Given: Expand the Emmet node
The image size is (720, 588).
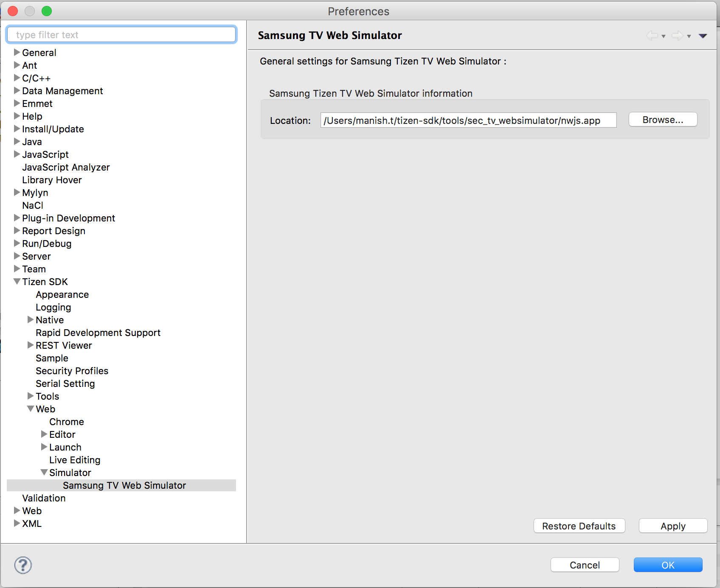Looking at the screenshot, I should tap(17, 103).
